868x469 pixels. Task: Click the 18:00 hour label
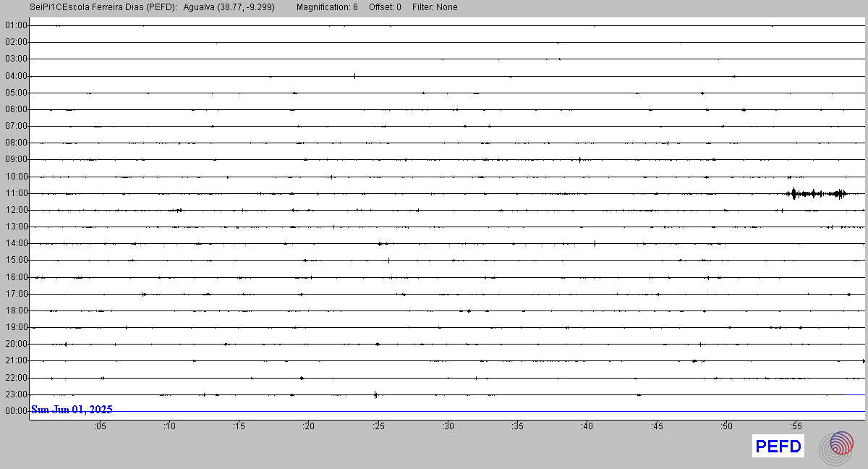16,310
